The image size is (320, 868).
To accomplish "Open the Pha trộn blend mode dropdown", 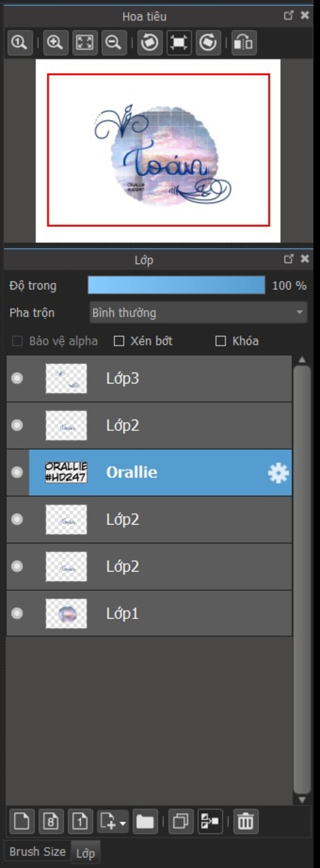I will 198,312.
